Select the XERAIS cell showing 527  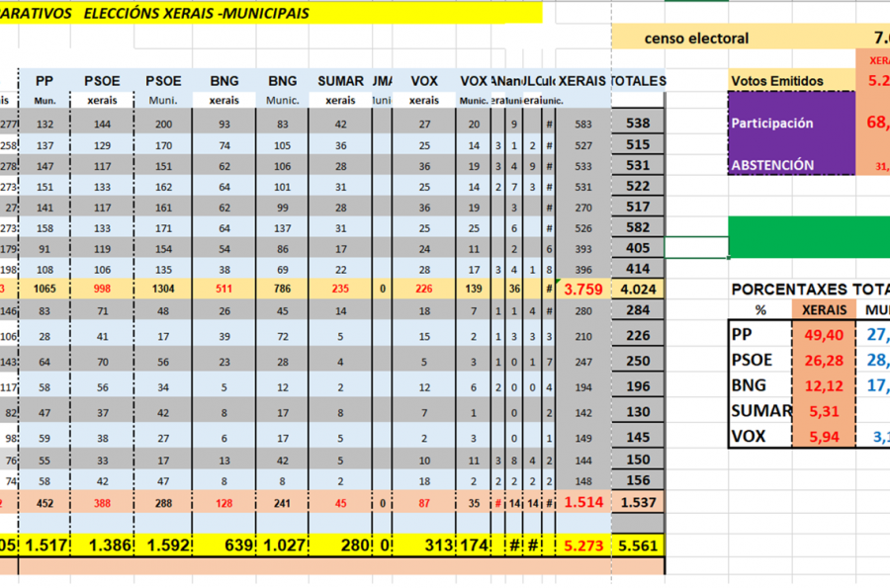[583, 145]
